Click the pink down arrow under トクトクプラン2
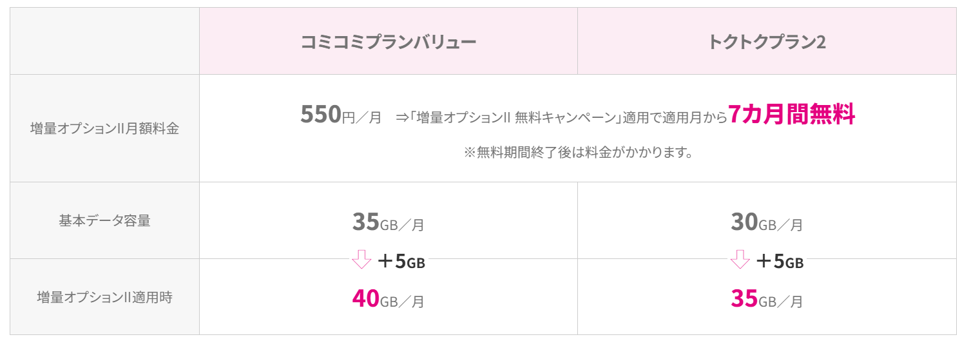The height and width of the screenshot is (346, 980). (x=740, y=260)
